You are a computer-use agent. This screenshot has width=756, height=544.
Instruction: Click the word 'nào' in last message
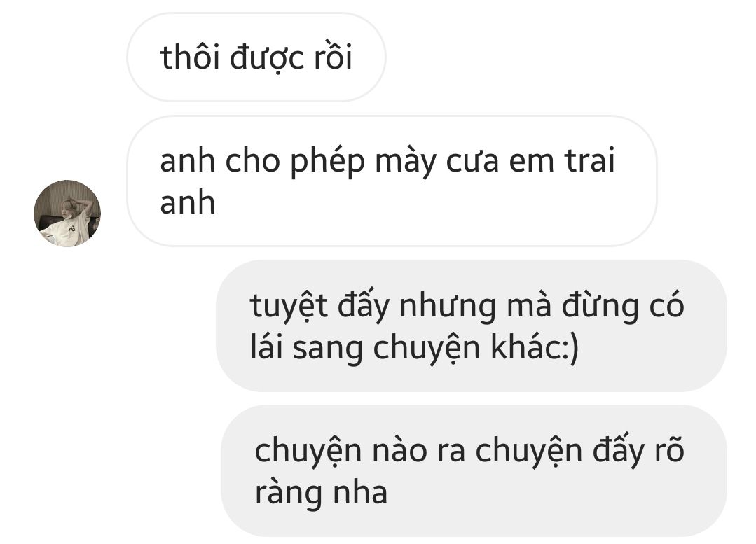coord(399,450)
